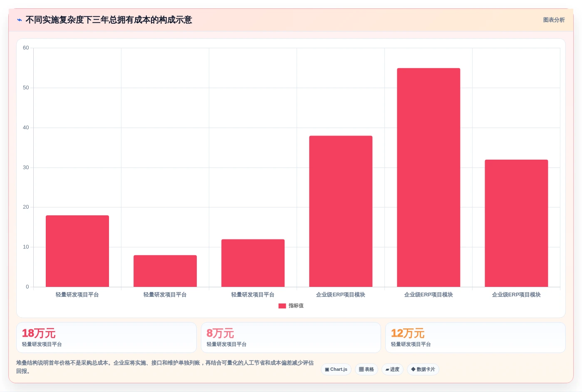The image size is (582, 392).
Task: Select the 数据卡片 tag chip
Action: (423, 369)
